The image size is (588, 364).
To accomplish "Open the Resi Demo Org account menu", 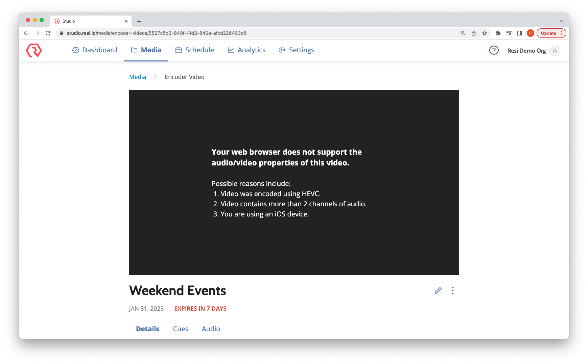I will [533, 51].
